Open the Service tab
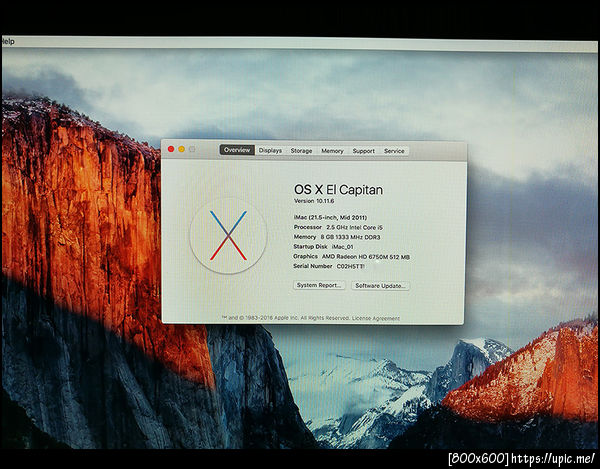600x469 pixels. (394, 151)
